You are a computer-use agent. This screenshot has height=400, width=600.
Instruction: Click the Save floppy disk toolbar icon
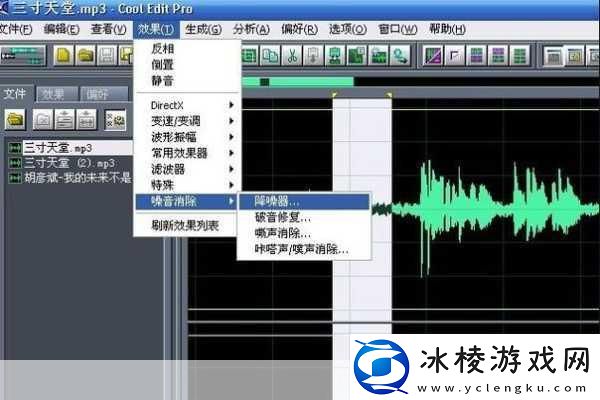(x=107, y=56)
